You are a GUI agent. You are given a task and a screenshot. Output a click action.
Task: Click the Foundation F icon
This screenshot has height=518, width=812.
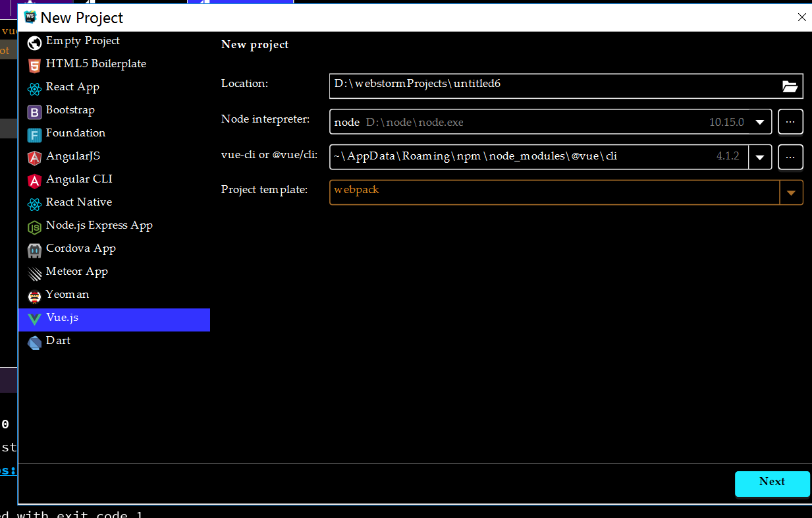(35, 135)
